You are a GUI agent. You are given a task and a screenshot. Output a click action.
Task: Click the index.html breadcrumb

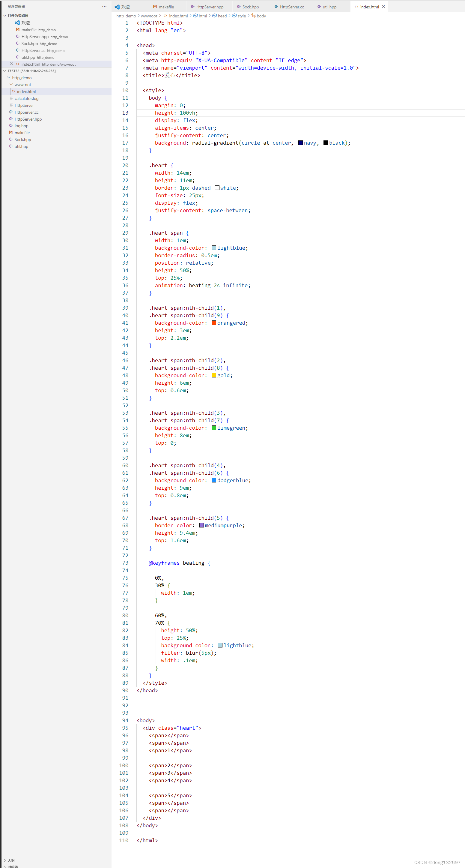178,16
